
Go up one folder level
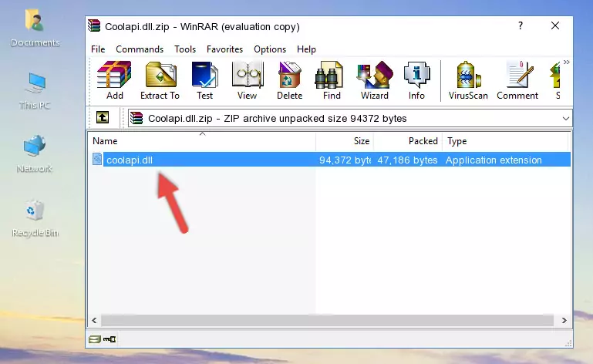click(x=103, y=118)
